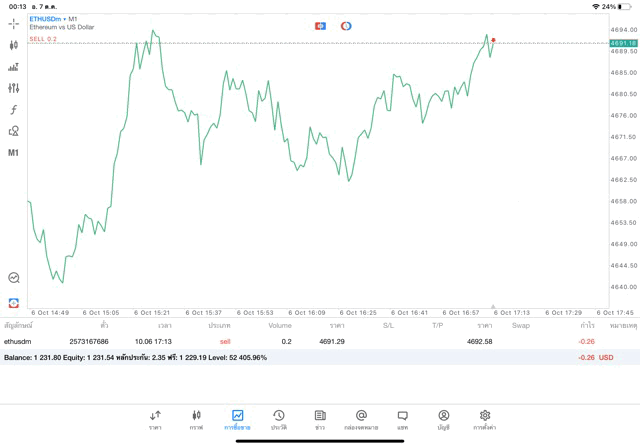Image resolution: width=640 pixels, height=447 pixels.
Task: Tap the zoom chart magnifier icon
Action: point(14,278)
